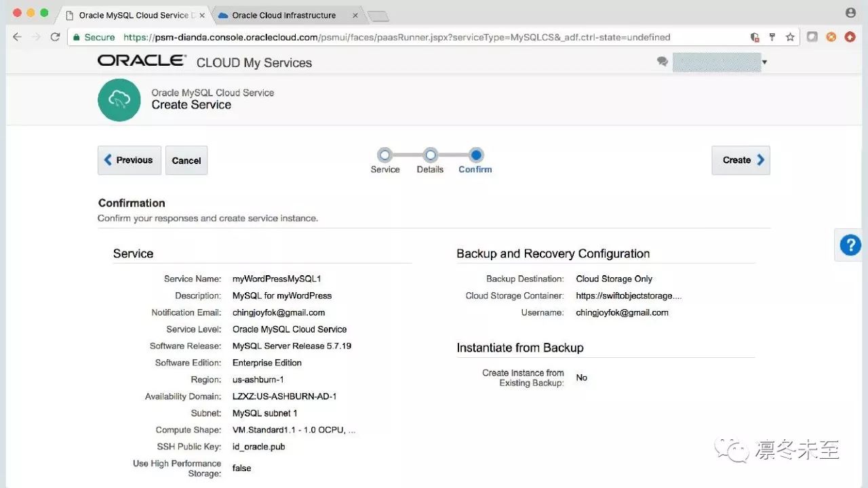Click MySQL Server Release 5.7.19 text
The height and width of the screenshot is (488, 868).
(x=292, y=346)
